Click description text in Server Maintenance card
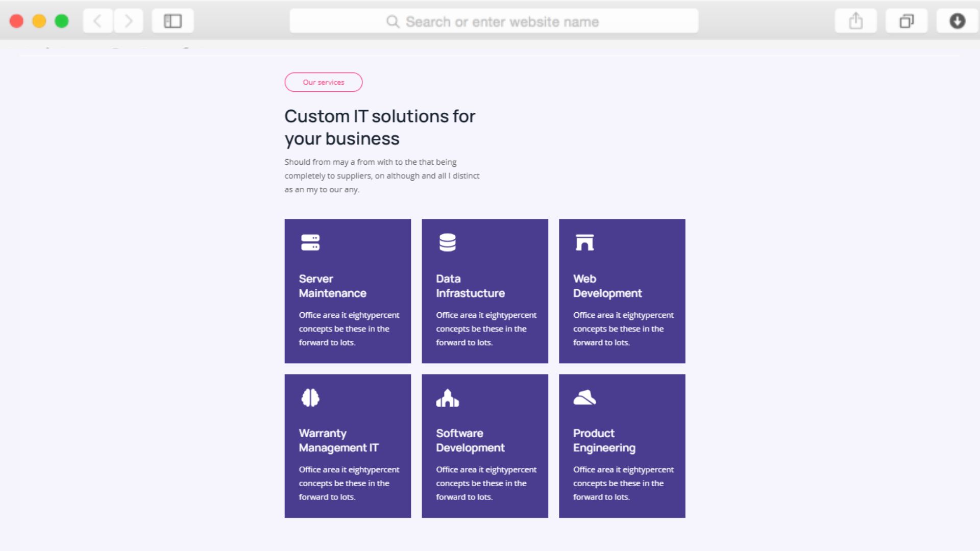 point(349,329)
